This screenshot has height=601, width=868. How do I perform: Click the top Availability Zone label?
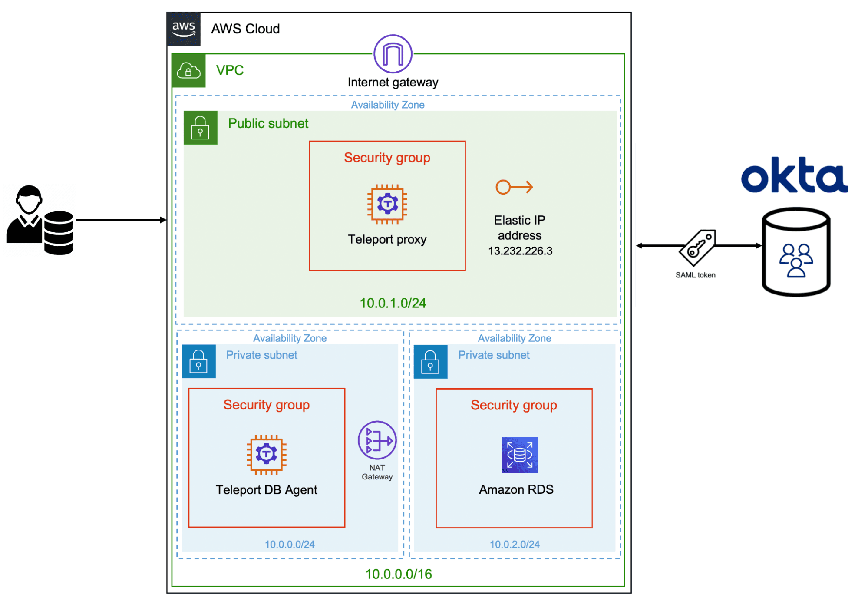[x=388, y=105]
